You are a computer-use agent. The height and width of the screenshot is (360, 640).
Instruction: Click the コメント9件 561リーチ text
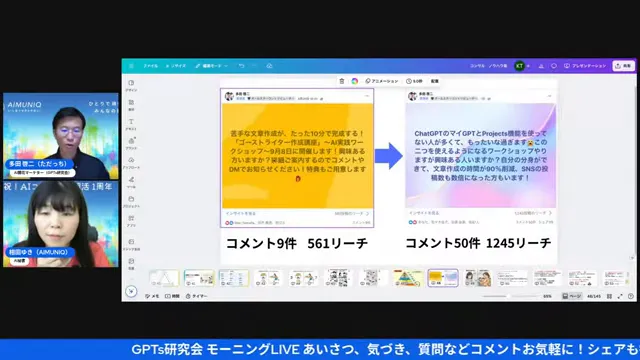pos(297,243)
